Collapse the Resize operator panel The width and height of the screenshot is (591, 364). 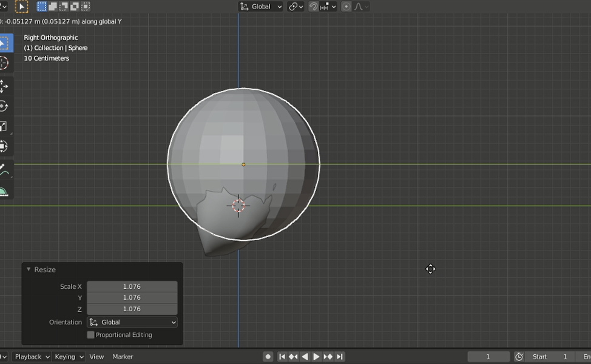point(29,269)
